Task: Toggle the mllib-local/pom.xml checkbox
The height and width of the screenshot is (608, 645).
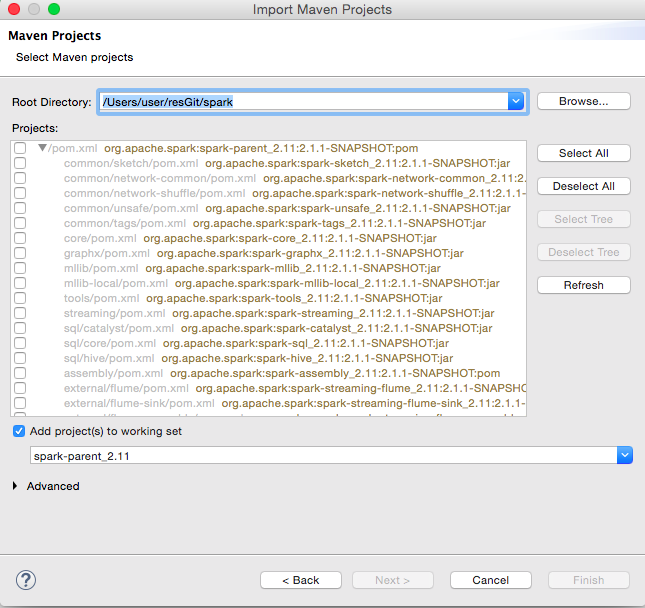Action: 20,283
